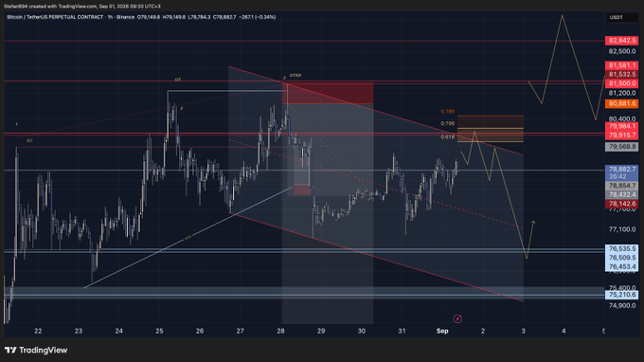This screenshot has width=644, height=362.
Task: Click the 77,100.0 axis price value
Action: click(622, 229)
